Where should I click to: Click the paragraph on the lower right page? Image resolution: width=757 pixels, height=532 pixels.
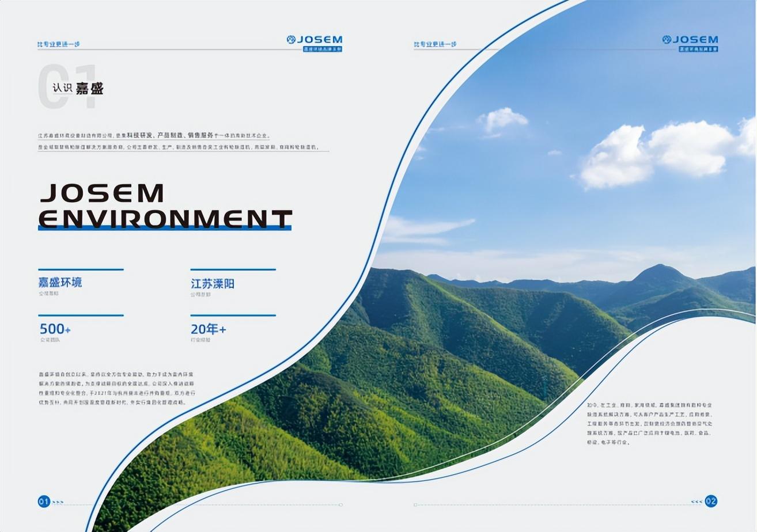pos(650,424)
